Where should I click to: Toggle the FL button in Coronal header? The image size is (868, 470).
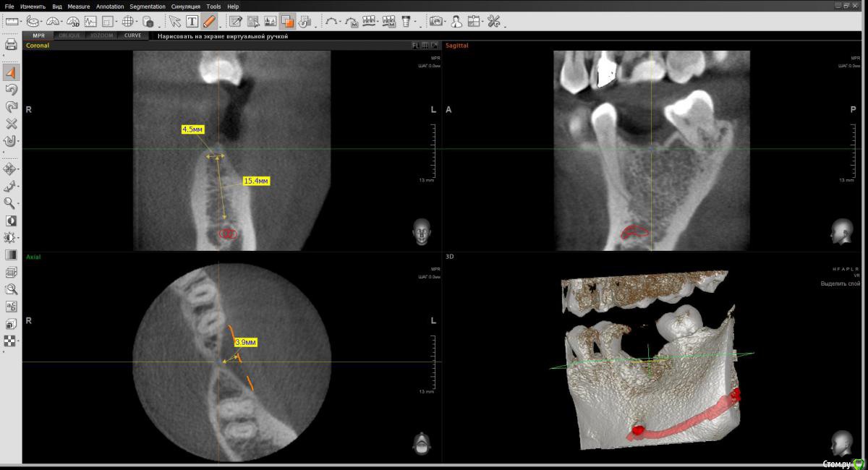(x=416, y=46)
